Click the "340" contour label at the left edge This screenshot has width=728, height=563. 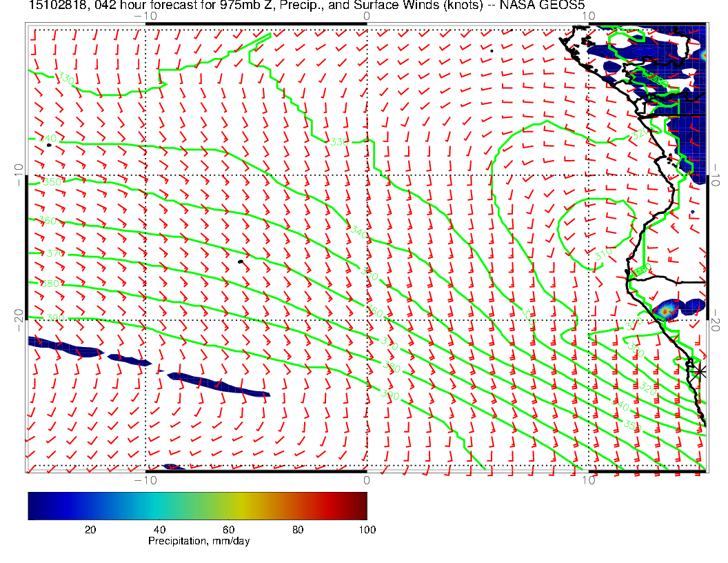(x=48, y=139)
